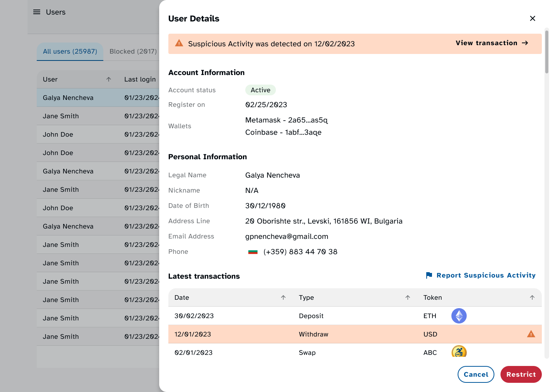Click the ETH token icon

tap(459, 316)
